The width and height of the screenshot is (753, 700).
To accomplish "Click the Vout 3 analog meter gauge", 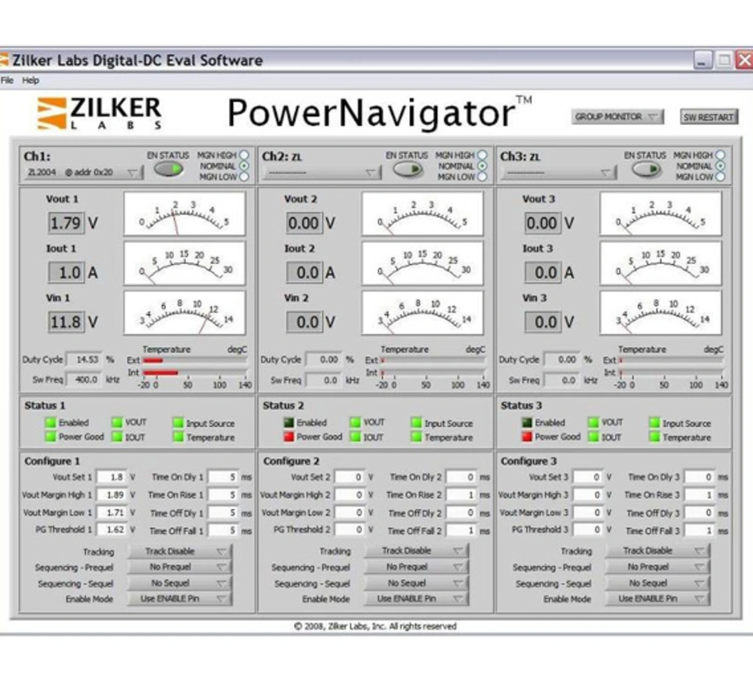I will coord(661,214).
